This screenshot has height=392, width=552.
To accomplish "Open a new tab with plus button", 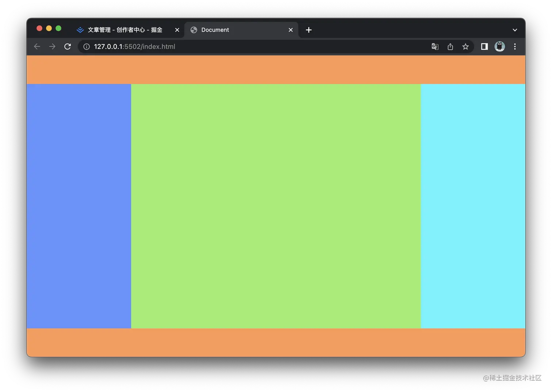I will tap(309, 30).
